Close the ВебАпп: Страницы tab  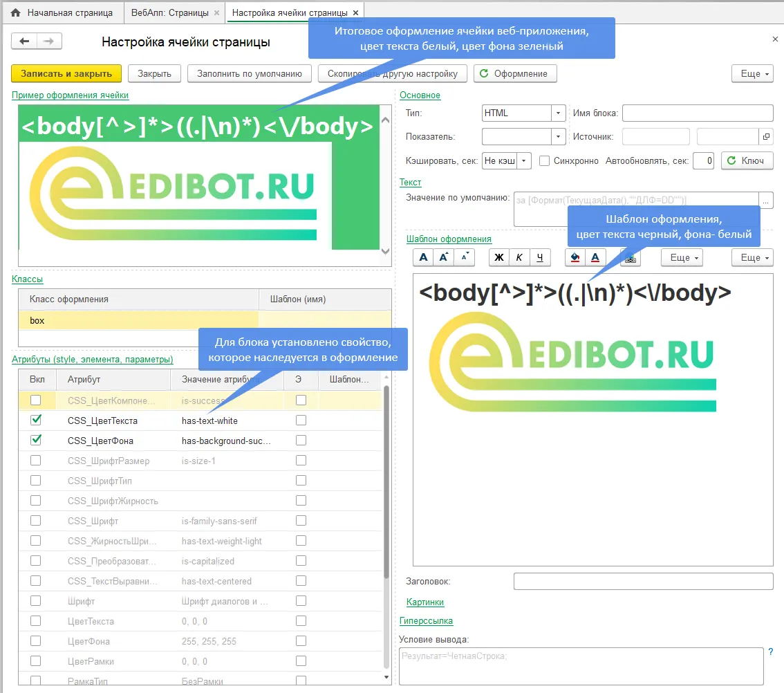[216, 12]
